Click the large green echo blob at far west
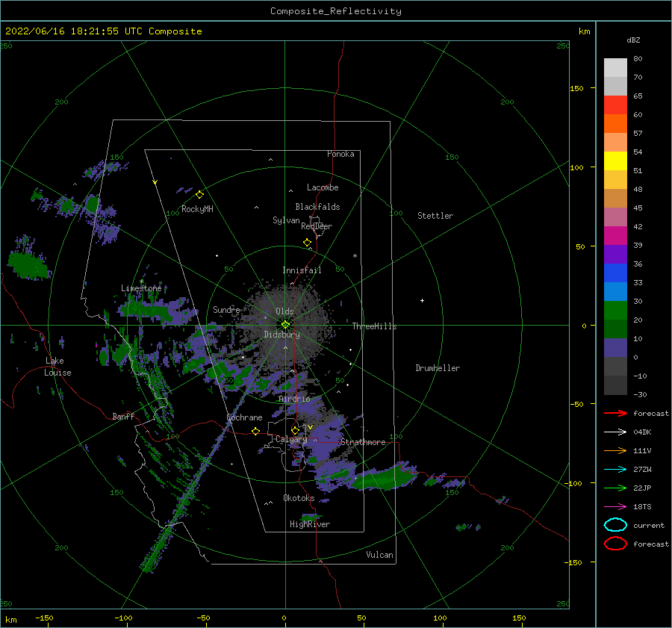The width and height of the screenshot is (672, 628). (28, 265)
